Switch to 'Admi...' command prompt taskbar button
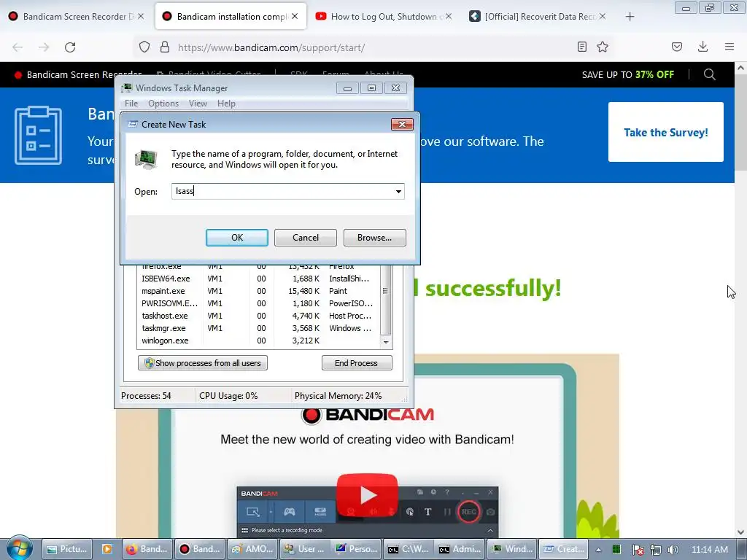The image size is (747, 560). 460,549
